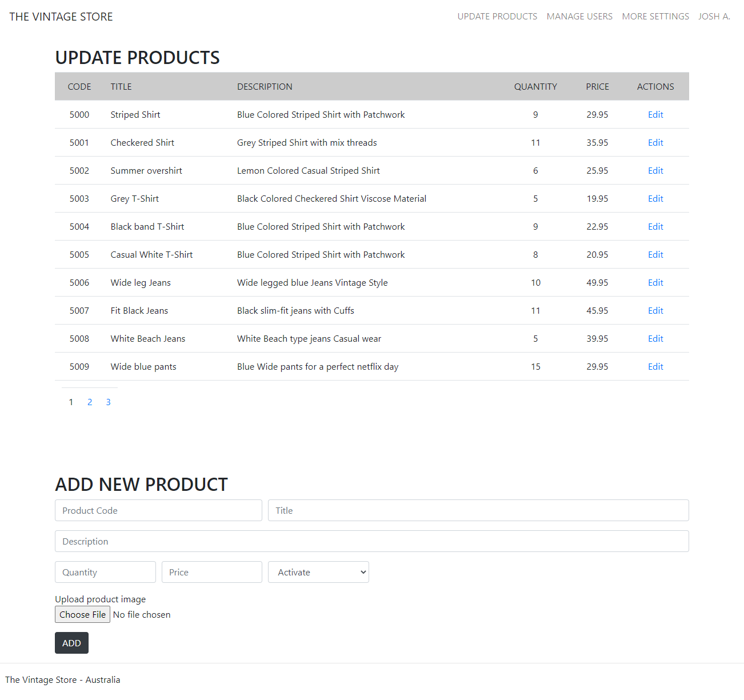Click the ADD button

(71, 643)
